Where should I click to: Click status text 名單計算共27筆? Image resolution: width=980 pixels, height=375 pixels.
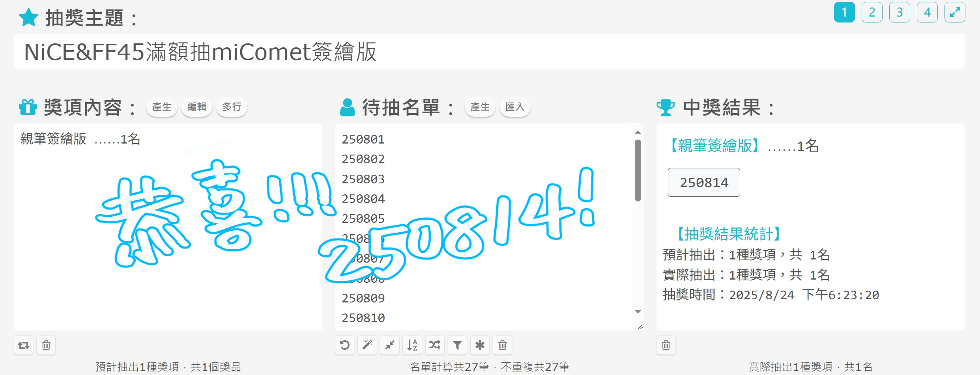click(x=449, y=367)
